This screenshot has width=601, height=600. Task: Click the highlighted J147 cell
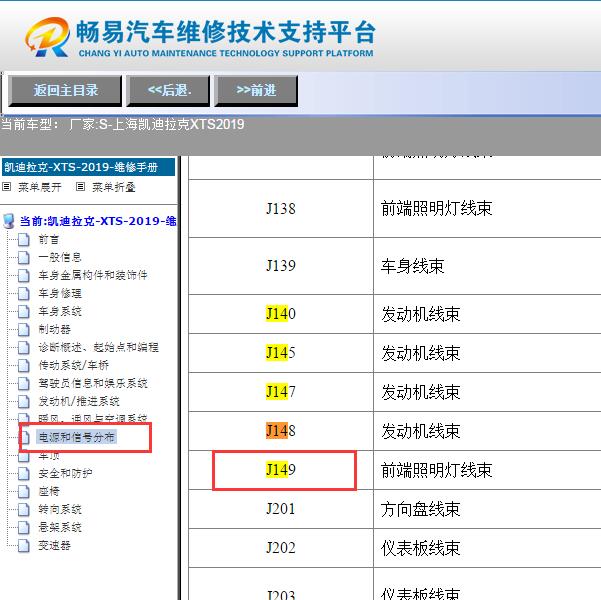281,392
